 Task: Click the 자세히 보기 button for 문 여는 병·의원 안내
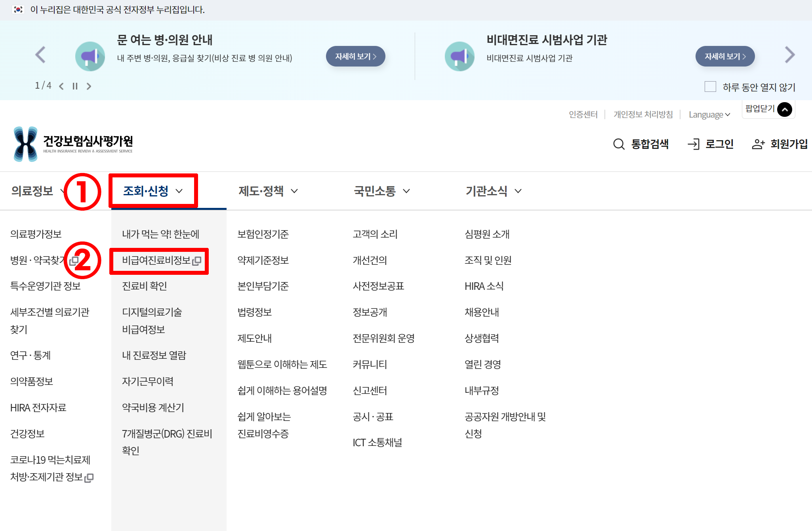click(355, 56)
